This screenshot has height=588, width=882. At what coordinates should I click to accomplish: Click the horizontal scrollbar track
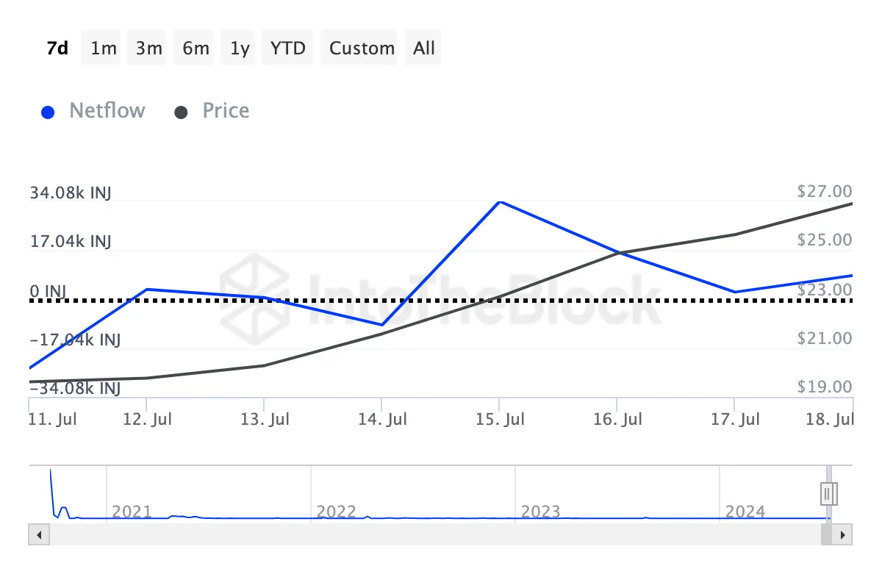click(x=434, y=534)
